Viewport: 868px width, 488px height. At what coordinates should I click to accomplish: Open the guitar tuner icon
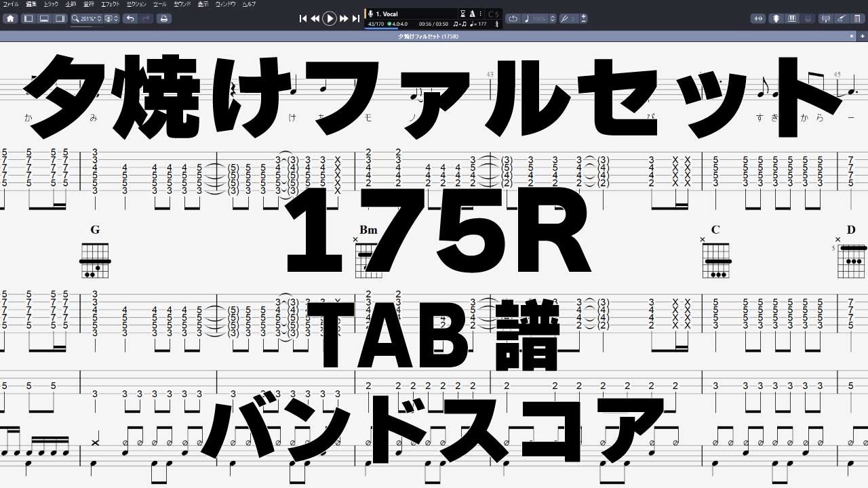click(x=840, y=18)
